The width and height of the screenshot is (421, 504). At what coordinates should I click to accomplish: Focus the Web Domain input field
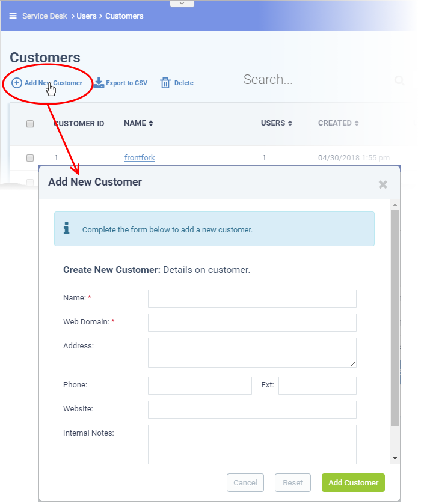(x=252, y=323)
